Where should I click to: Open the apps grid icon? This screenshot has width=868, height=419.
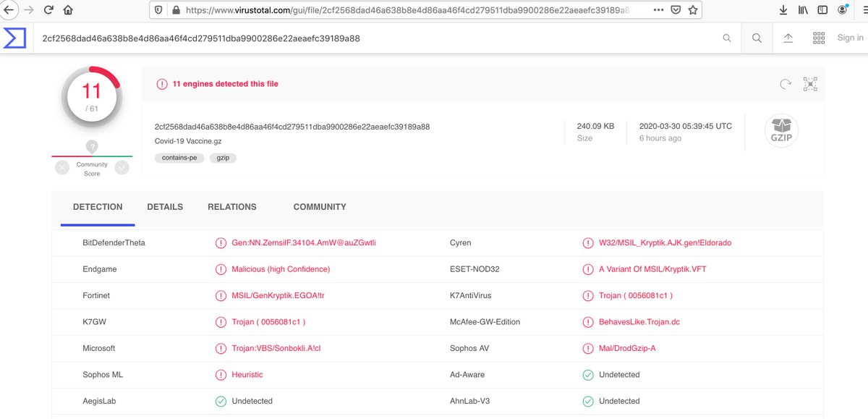pos(819,38)
